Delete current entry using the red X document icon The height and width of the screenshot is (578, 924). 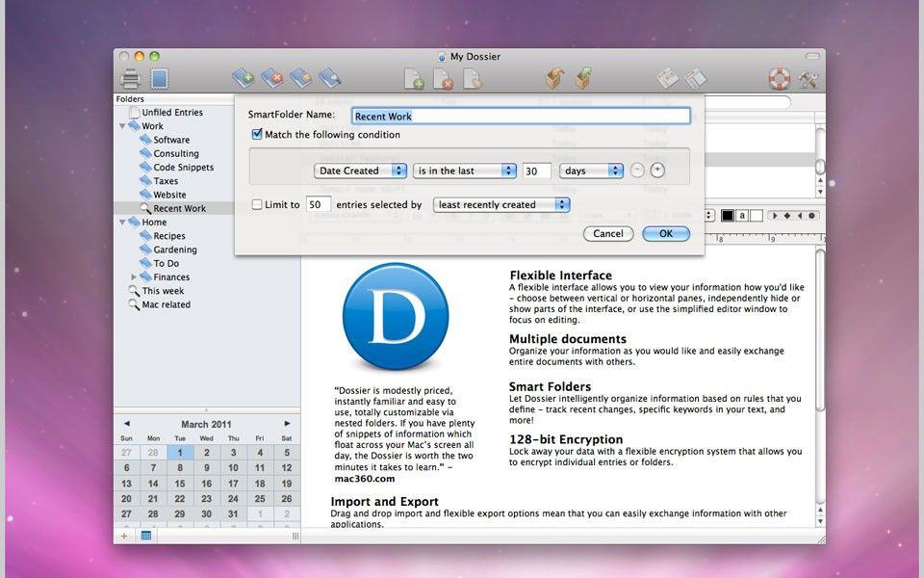coord(444,78)
